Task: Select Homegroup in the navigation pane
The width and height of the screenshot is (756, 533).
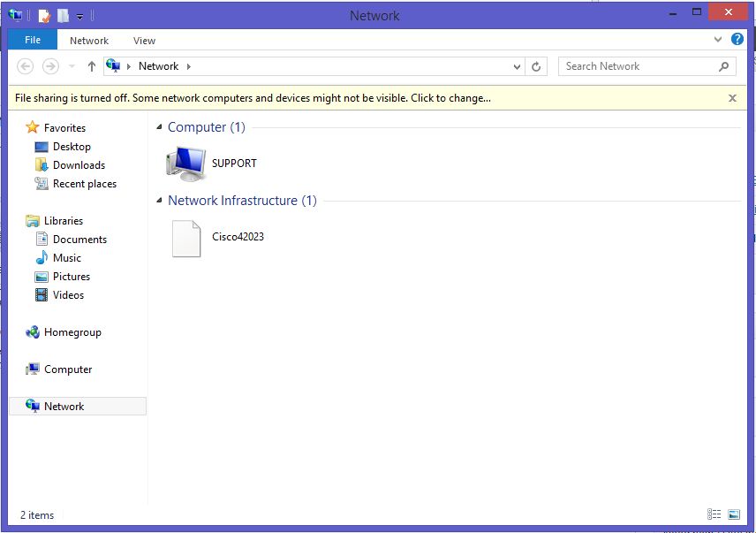Action: [x=72, y=332]
